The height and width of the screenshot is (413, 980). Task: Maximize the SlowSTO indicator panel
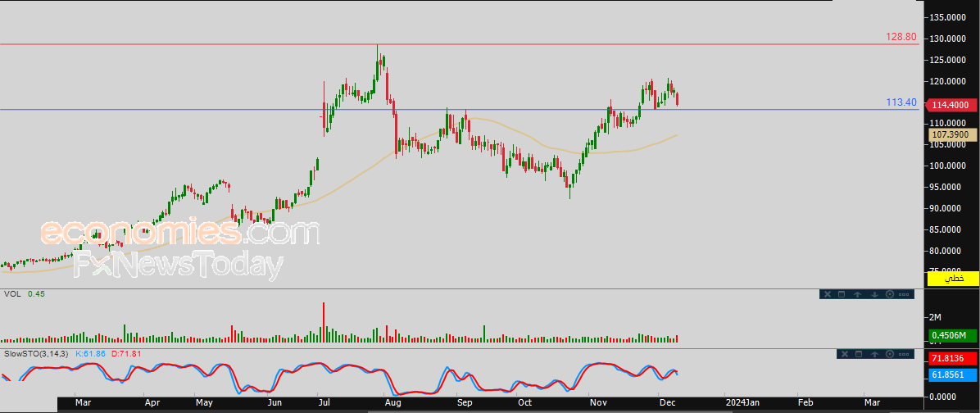(857, 354)
